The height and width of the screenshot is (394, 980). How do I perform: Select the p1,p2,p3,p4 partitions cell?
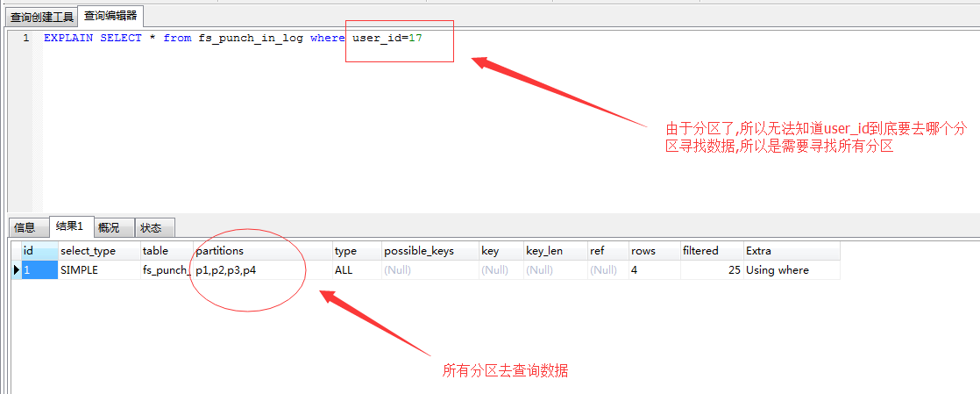pyautogui.click(x=263, y=270)
